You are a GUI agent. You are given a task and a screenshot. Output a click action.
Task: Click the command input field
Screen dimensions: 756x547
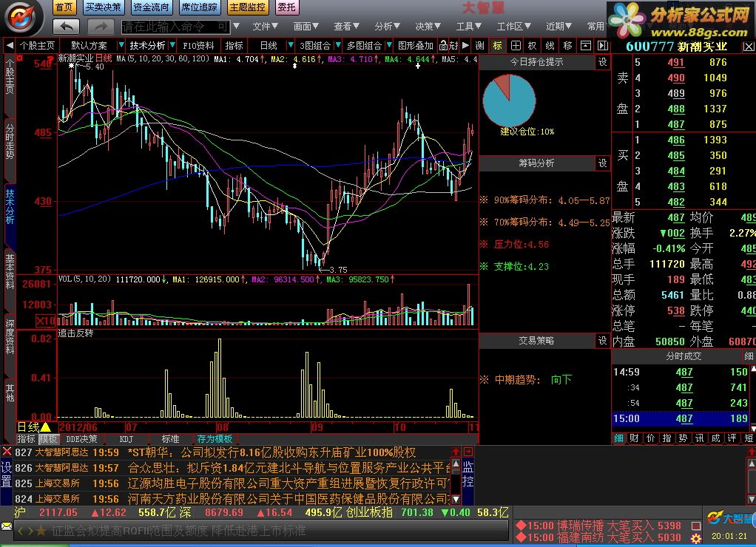click(175, 27)
